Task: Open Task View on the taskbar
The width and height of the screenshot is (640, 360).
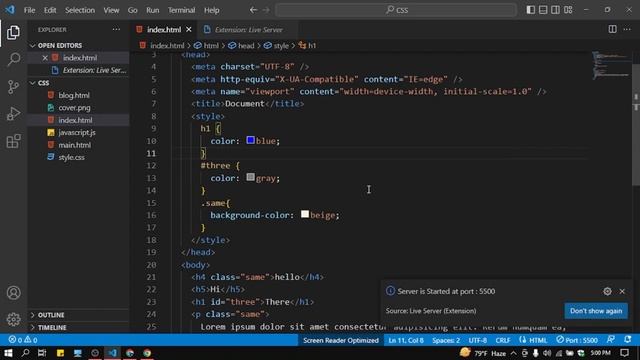Action: click(x=42, y=353)
